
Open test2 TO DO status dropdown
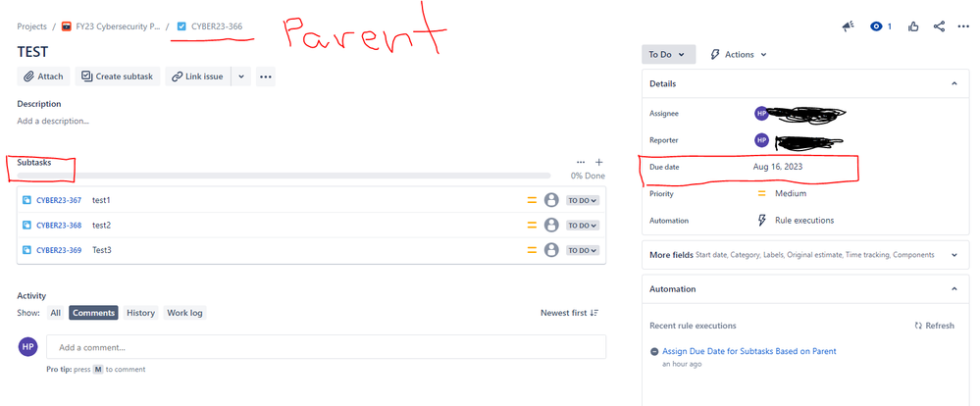click(583, 226)
